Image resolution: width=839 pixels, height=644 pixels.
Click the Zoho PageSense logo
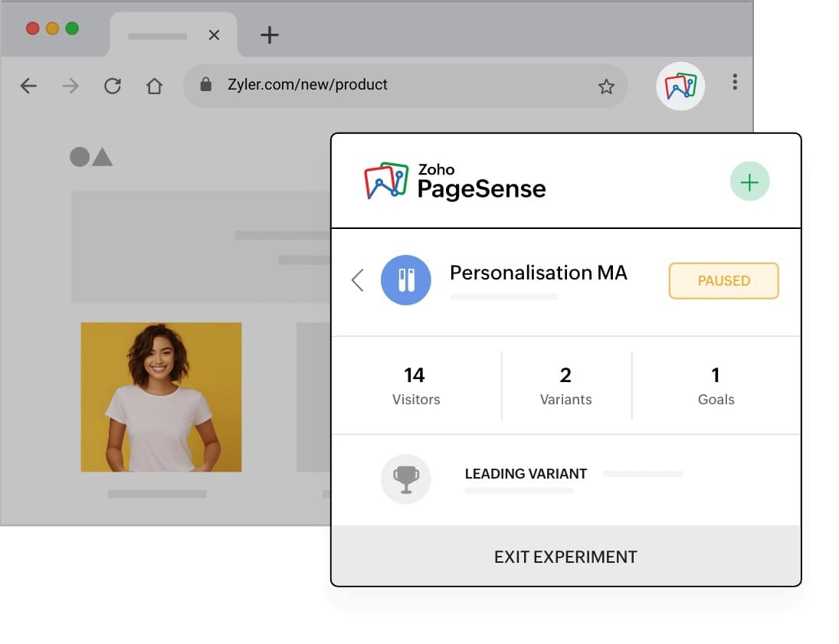tap(455, 181)
